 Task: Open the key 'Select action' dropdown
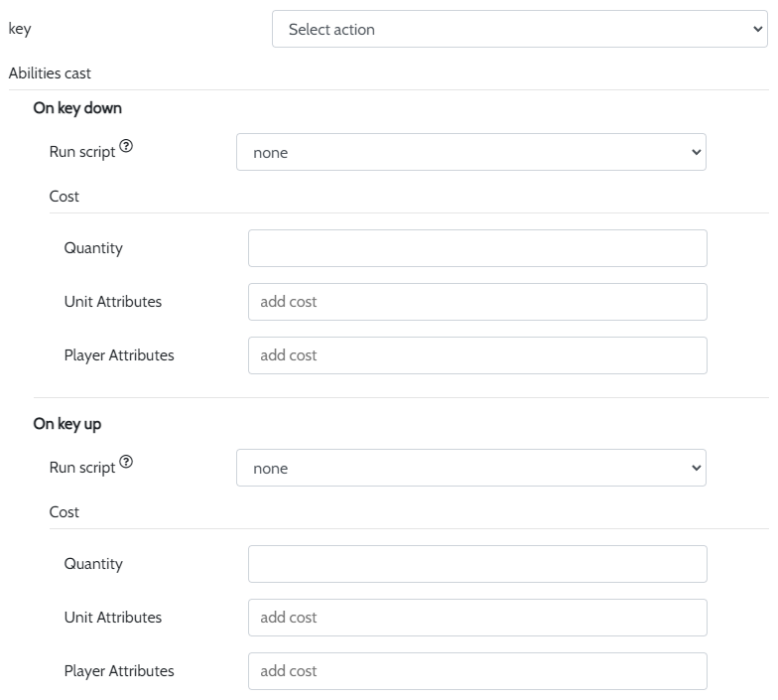tap(519, 30)
